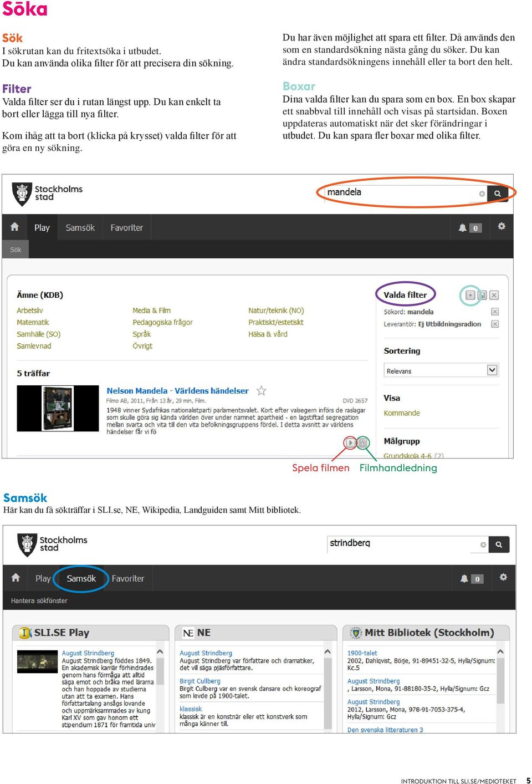
Task: Open the Praktiskt/estetiskt subject link
Action: [276, 322]
